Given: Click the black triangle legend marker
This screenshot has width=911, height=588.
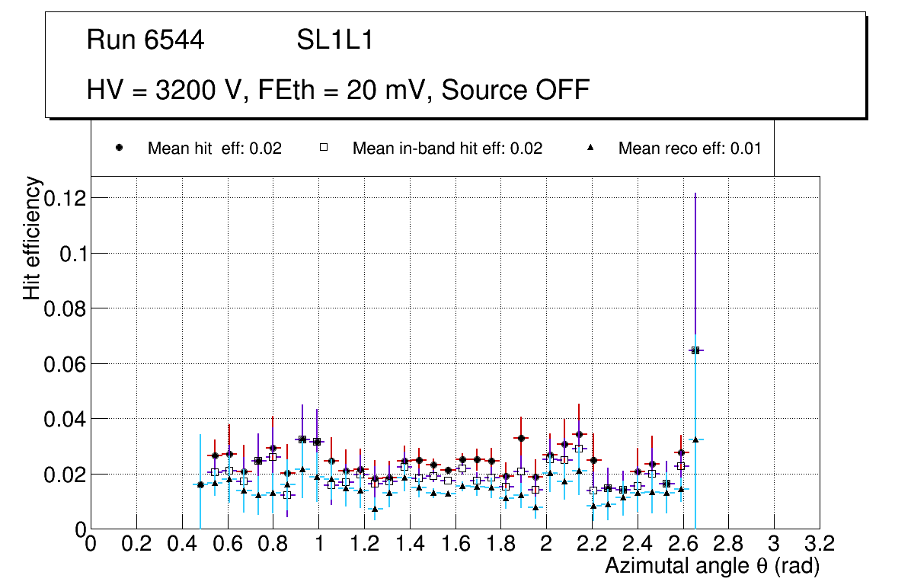Looking at the screenshot, I should (x=591, y=148).
